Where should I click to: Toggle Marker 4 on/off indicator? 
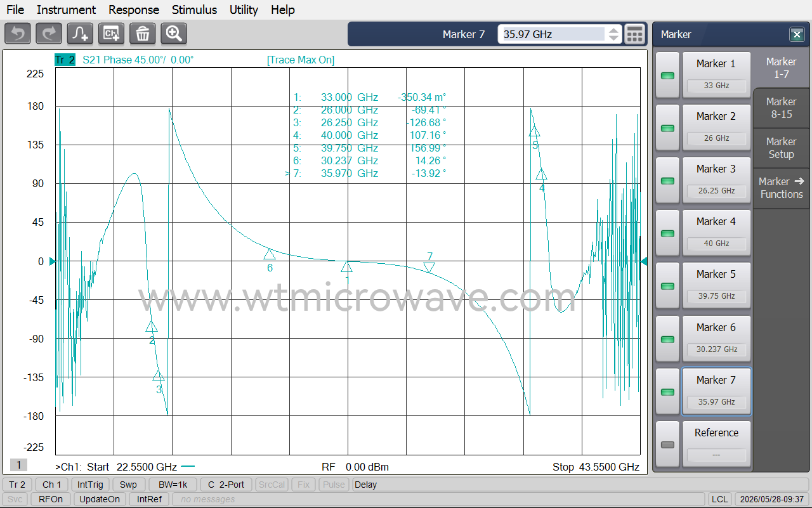(667, 233)
